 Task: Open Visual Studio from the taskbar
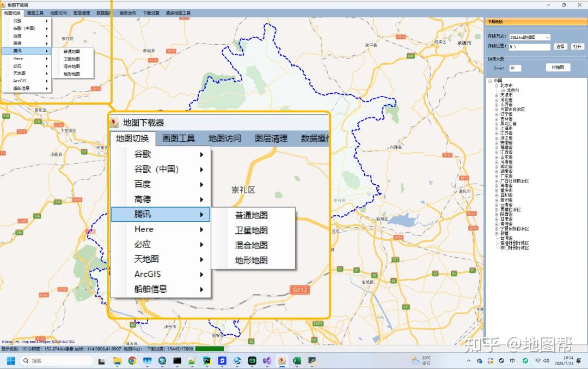[267, 361]
